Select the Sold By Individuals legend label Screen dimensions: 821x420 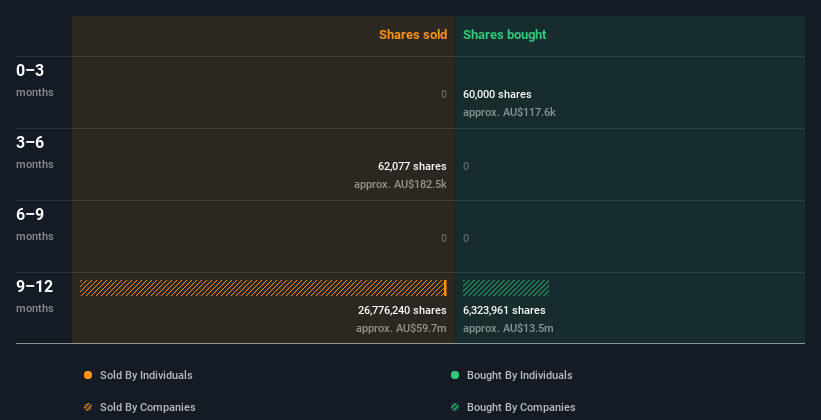(x=146, y=375)
